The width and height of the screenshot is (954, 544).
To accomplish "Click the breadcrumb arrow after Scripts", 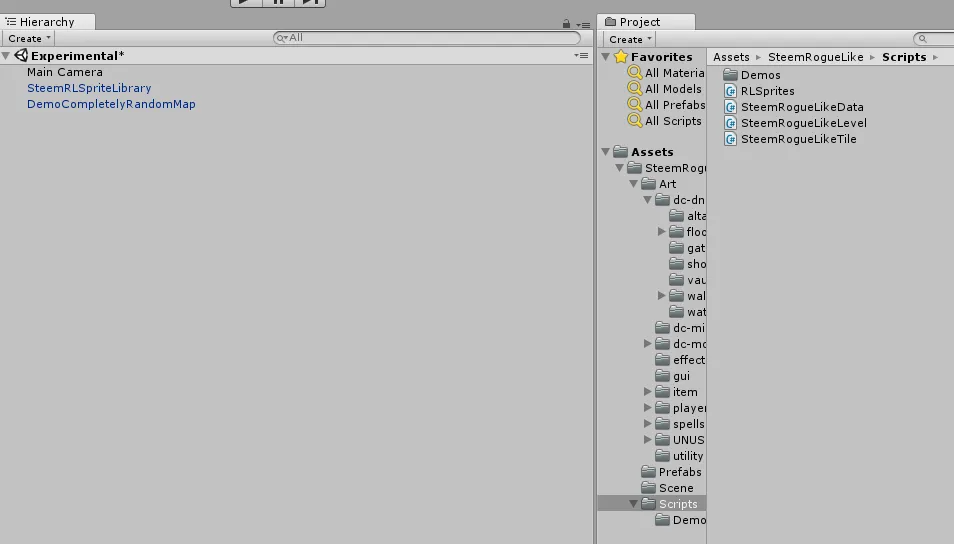I will (935, 58).
